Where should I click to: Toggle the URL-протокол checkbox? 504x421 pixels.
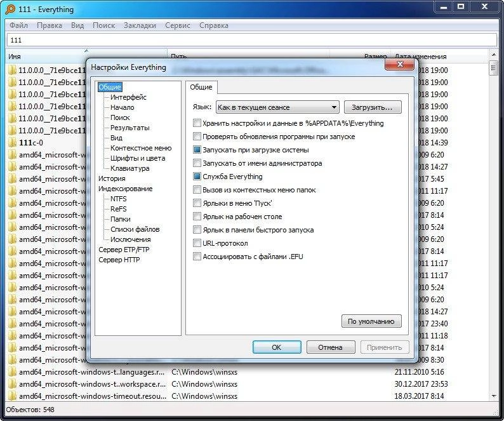pyautogui.click(x=197, y=243)
